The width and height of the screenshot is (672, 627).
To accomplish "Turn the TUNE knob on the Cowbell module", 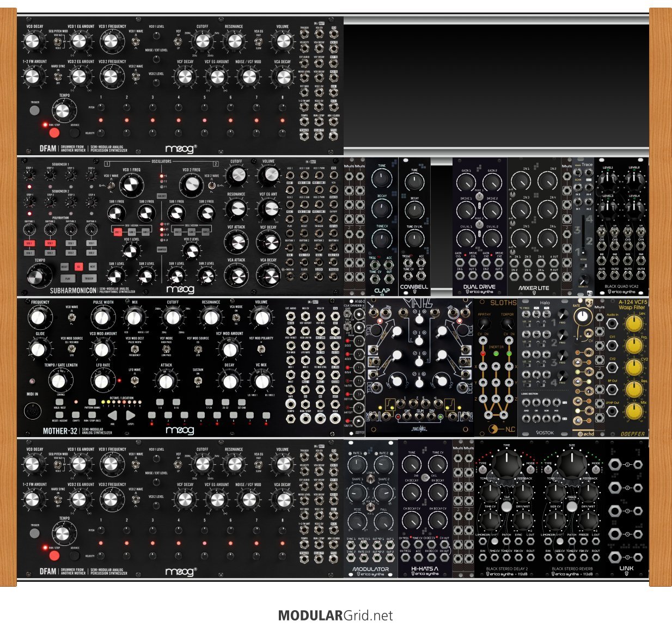I will pyautogui.click(x=414, y=181).
